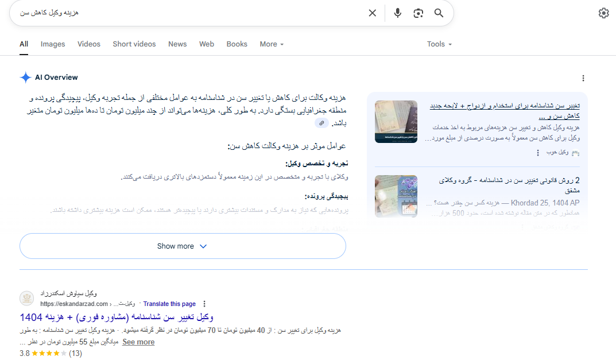
Task: Clear the search box with the X icon
Action: (373, 13)
